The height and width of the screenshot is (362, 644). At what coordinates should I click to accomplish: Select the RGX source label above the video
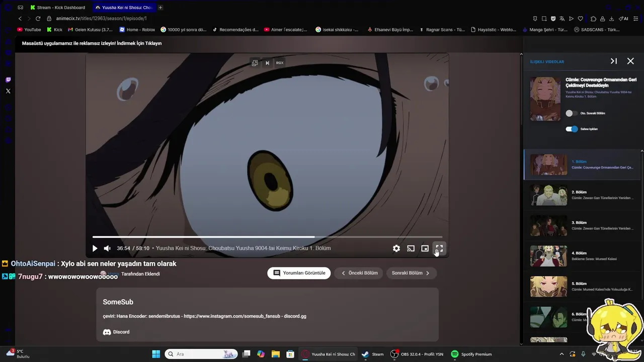click(x=280, y=63)
